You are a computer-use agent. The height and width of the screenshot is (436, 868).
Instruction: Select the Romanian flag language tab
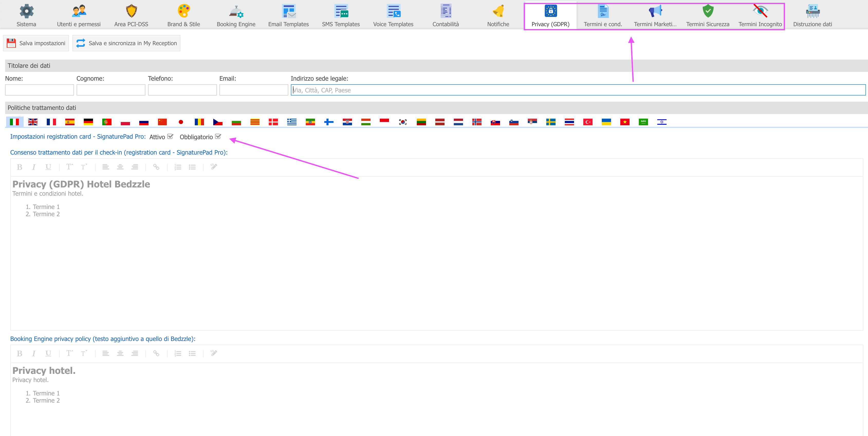pos(199,122)
